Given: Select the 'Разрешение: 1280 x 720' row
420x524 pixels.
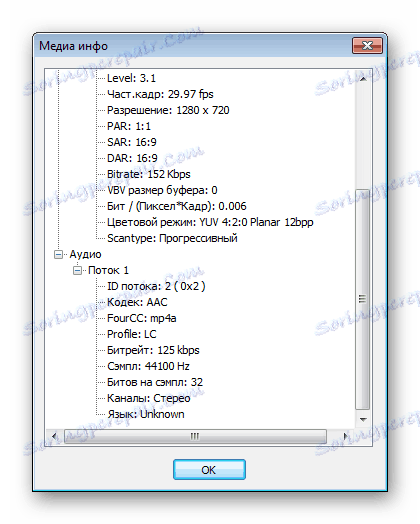Looking at the screenshot, I should (x=168, y=110).
